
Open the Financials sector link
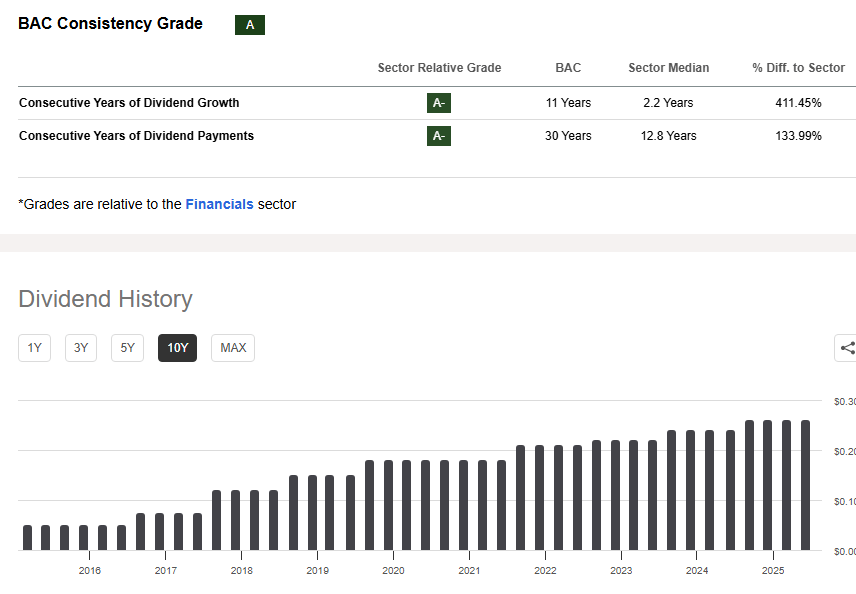click(x=219, y=204)
